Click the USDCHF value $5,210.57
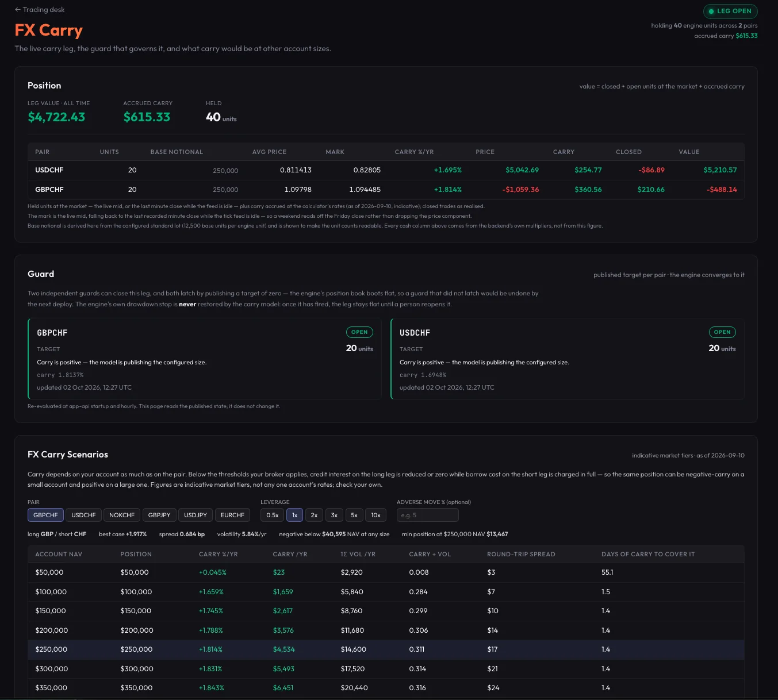Screen dimensions: 778x700 point(720,170)
